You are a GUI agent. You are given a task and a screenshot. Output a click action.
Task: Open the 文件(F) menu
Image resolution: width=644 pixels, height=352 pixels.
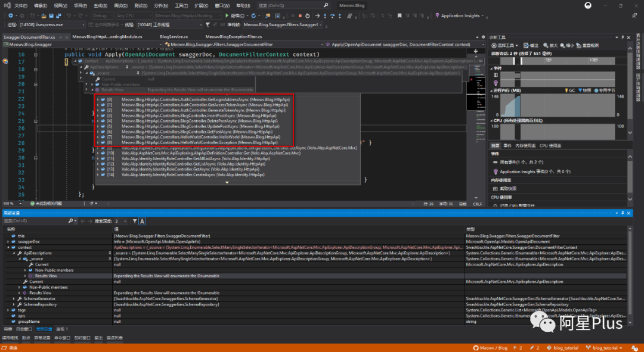tap(20, 6)
